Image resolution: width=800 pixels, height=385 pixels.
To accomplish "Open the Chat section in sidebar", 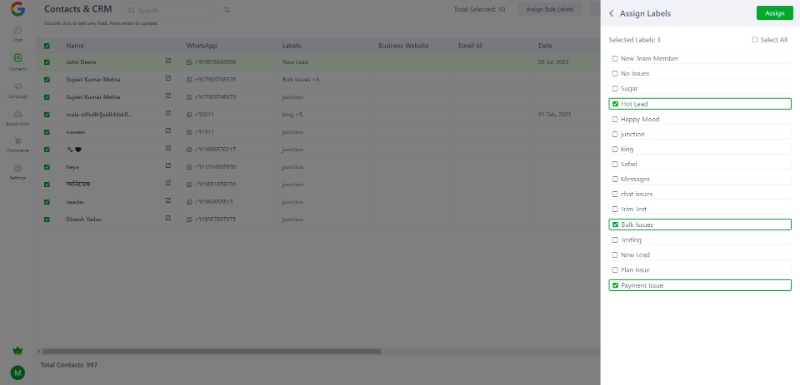I will [18, 34].
